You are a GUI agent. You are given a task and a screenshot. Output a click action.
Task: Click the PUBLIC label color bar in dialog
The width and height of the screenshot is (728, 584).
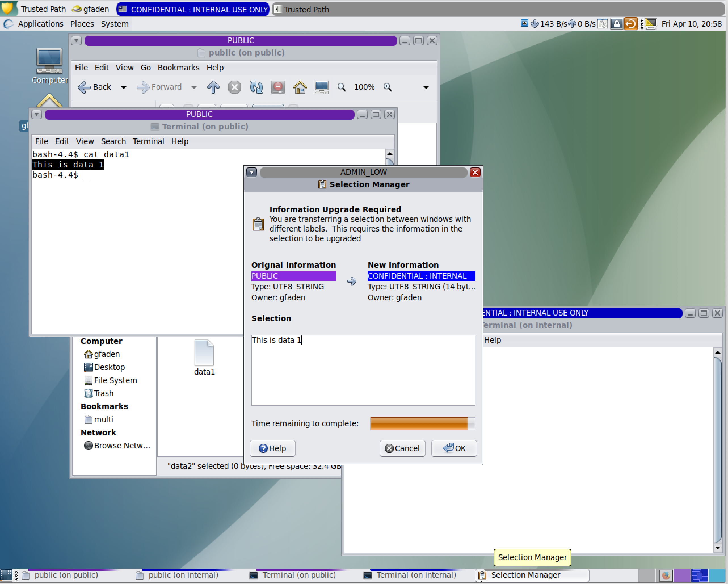coord(293,276)
